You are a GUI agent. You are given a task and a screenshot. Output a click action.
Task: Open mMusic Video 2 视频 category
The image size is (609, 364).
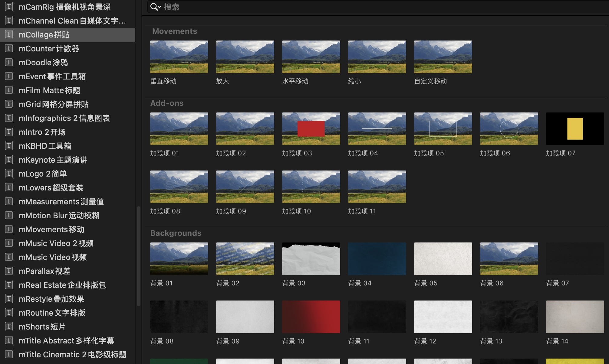click(x=67, y=243)
